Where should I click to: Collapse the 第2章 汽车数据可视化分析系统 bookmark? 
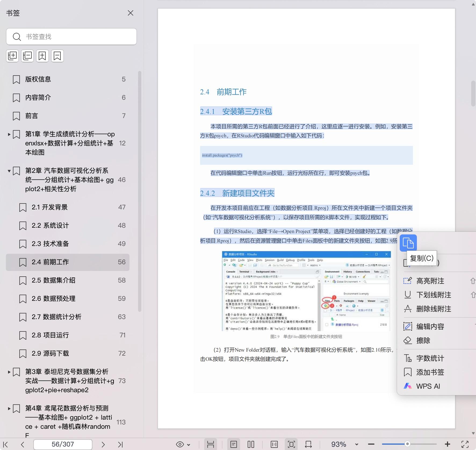click(9, 171)
